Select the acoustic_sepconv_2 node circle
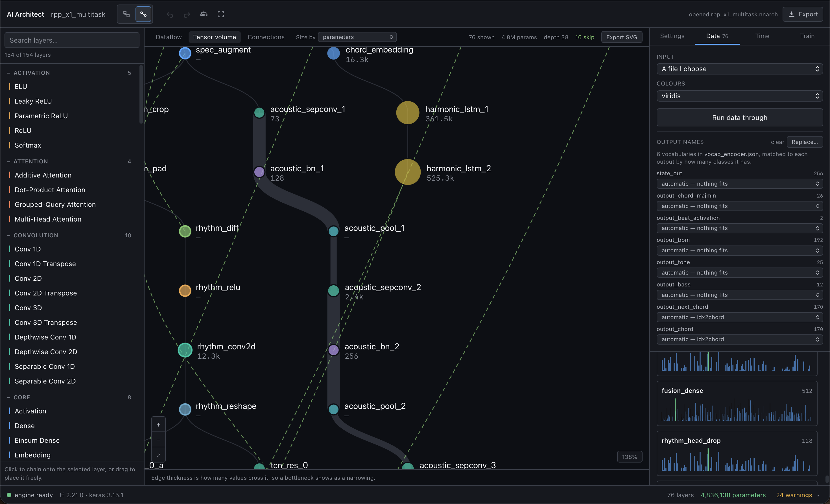 [333, 291]
